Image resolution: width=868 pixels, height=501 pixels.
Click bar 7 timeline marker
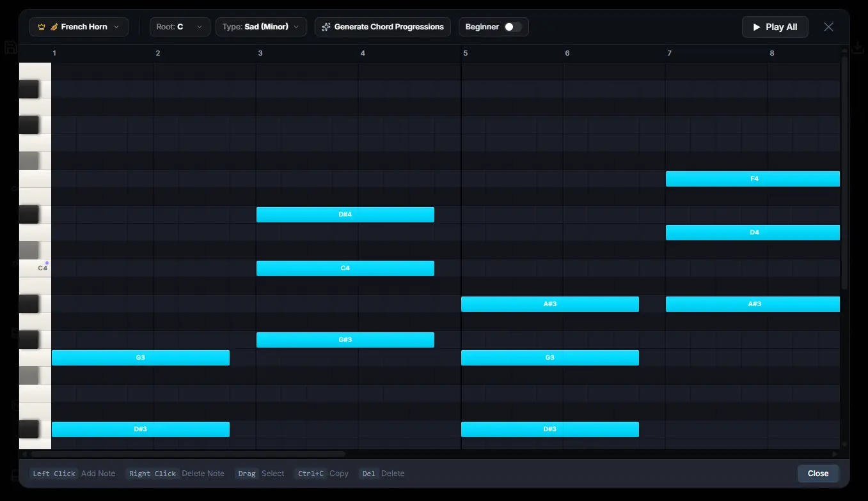[x=670, y=53]
